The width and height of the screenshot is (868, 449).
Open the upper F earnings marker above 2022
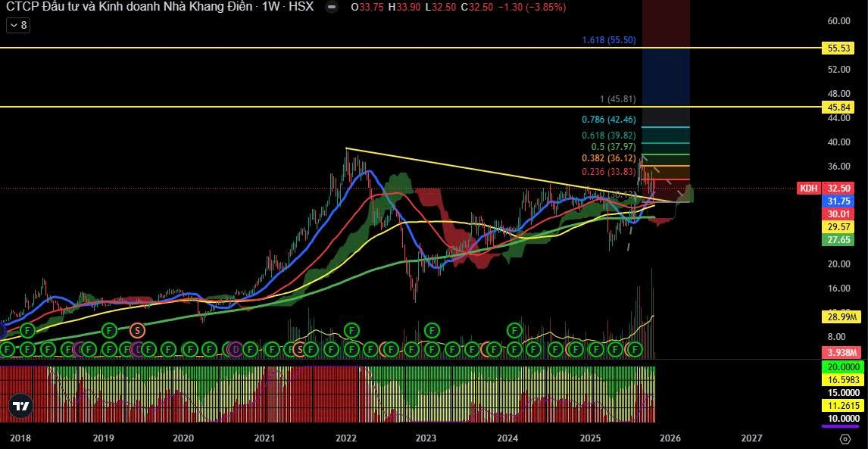click(x=351, y=331)
